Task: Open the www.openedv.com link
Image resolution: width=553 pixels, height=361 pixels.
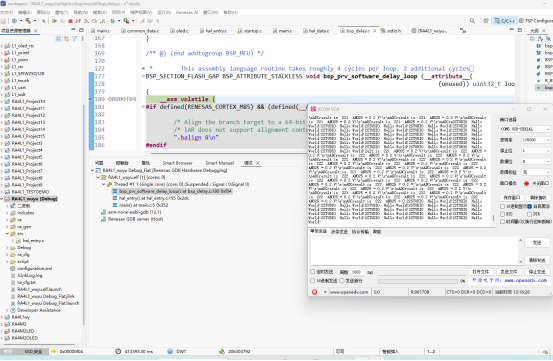Action: click(x=525, y=280)
